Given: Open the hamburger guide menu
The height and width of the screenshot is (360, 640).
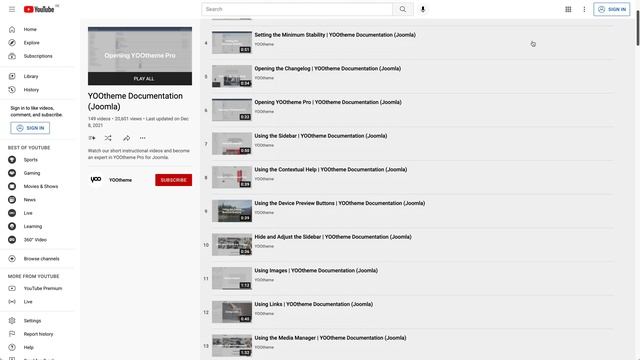Looking at the screenshot, I should 12,9.
